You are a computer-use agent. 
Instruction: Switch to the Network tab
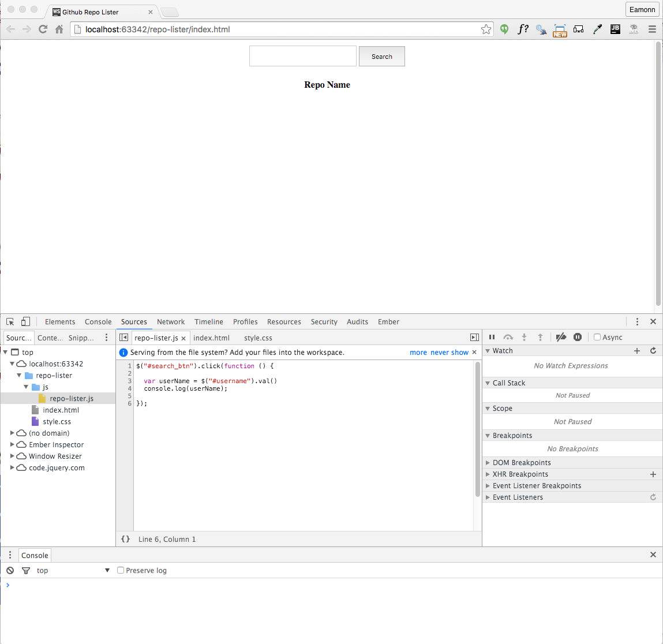[x=171, y=322]
